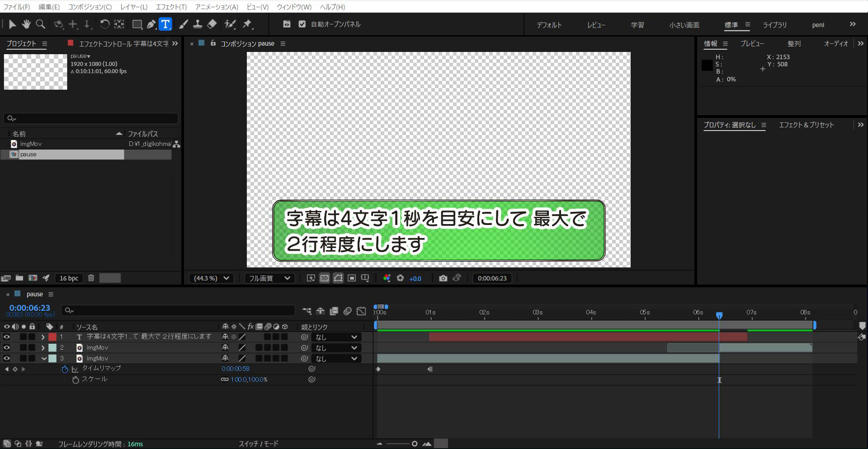
Task: Click the snapshot camera icon
Action: (443, 278)
